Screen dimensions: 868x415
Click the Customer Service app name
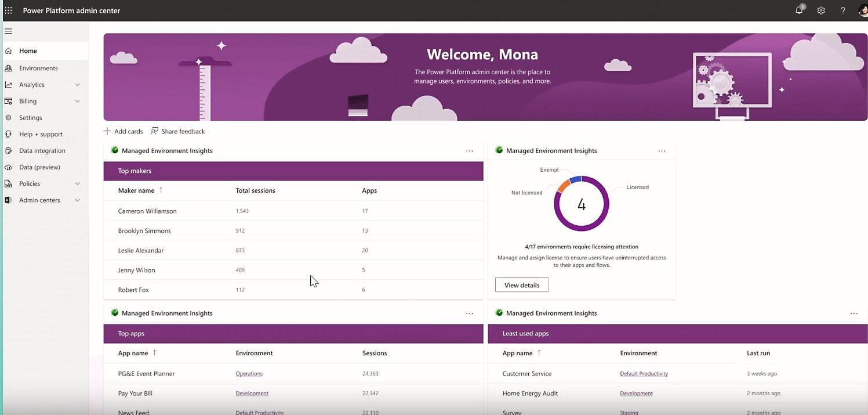pyautogui.click(x=527, y=374)
